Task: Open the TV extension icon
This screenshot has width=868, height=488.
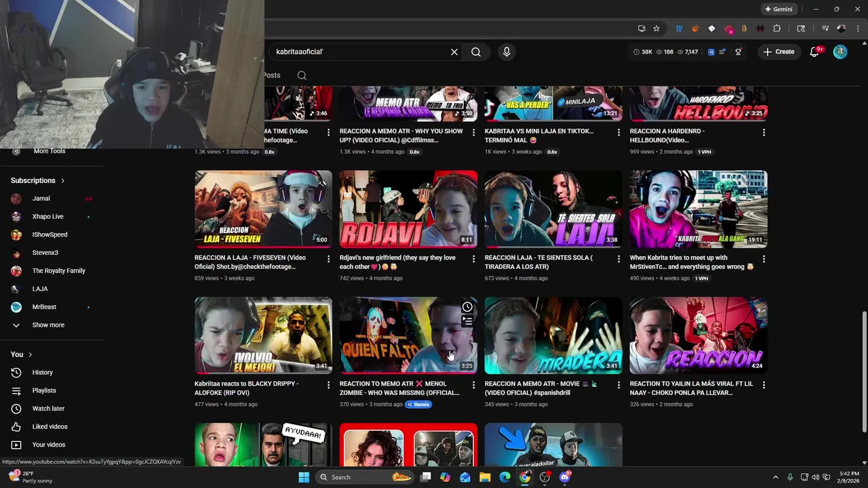Action: pyautogui.click(x=679, y=28)
